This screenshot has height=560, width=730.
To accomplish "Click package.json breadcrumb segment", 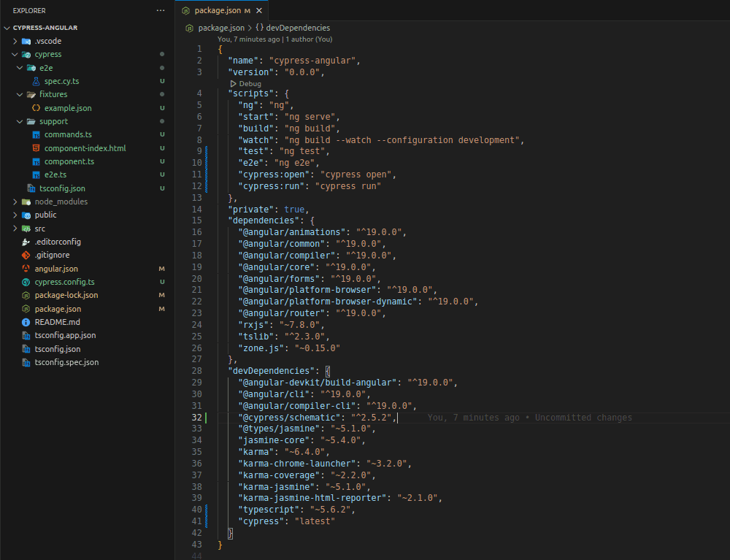I will coord(221,28).
